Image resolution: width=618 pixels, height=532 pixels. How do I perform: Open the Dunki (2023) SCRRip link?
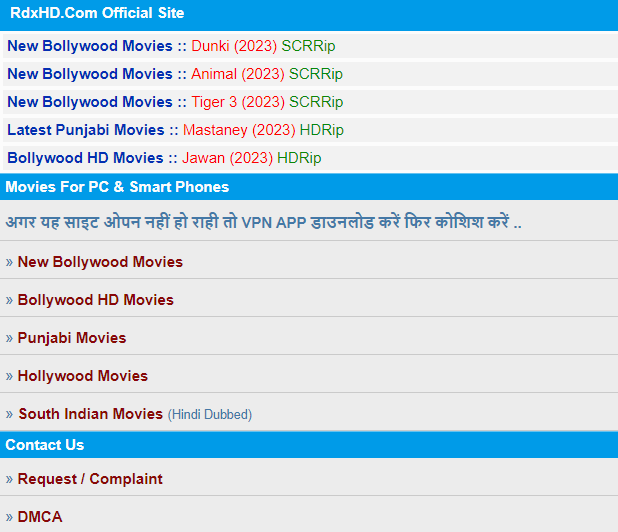[263, 46]
